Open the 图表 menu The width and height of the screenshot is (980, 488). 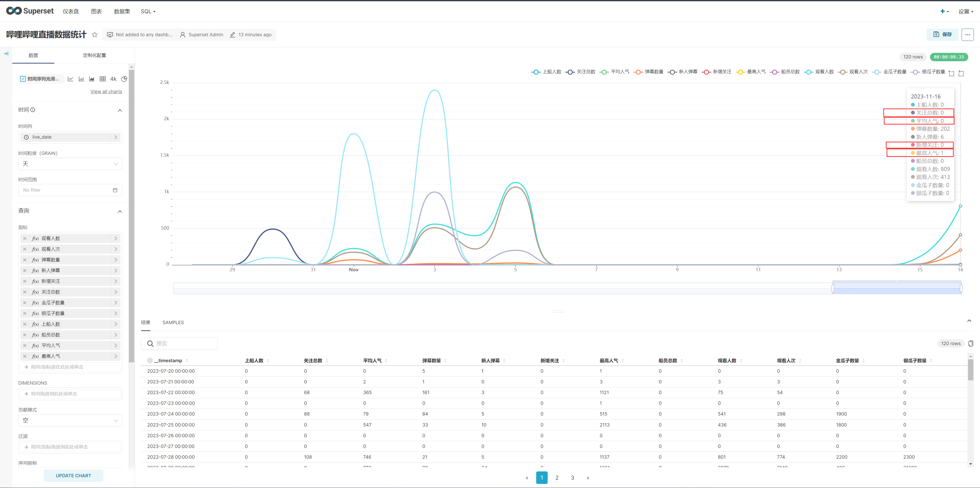(96, 11)
